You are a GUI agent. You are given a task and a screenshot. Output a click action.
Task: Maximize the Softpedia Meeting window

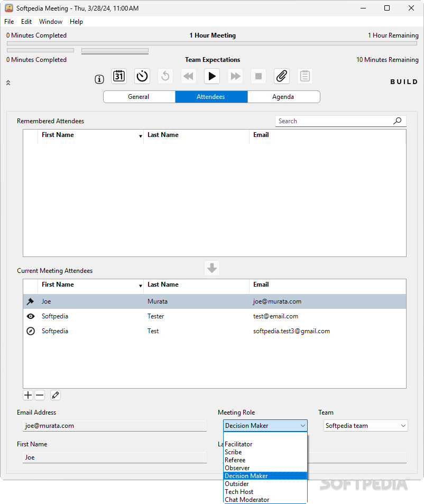coord(387,8)
